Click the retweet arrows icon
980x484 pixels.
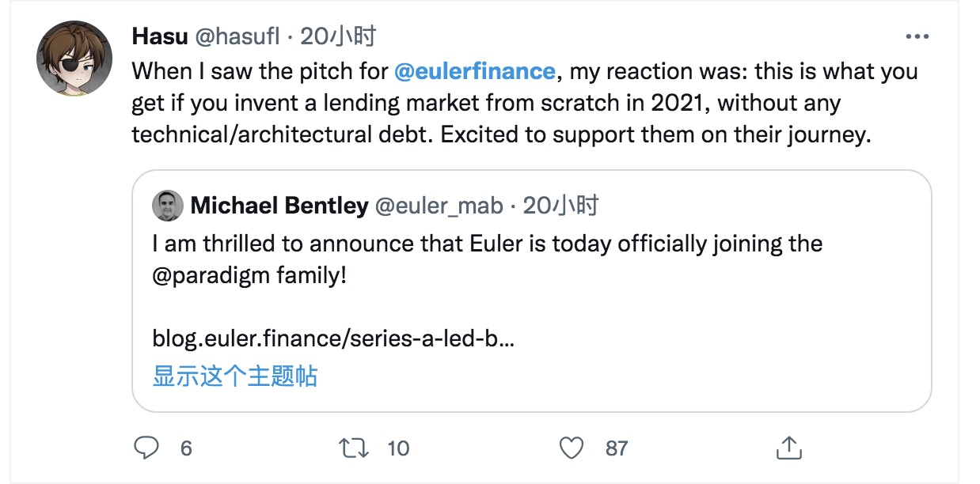pos(353,448)
